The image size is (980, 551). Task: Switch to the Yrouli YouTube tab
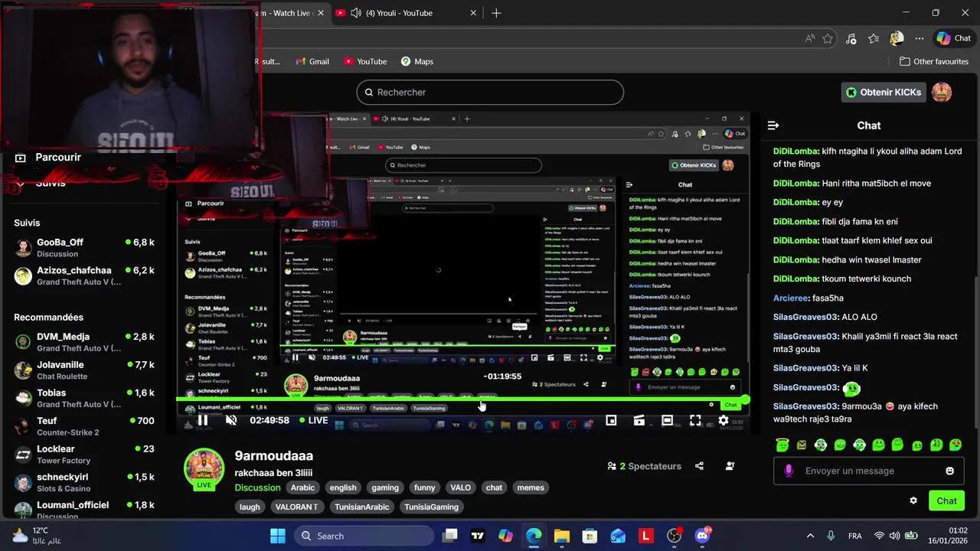pyautogui.click(x=406, y=13)
